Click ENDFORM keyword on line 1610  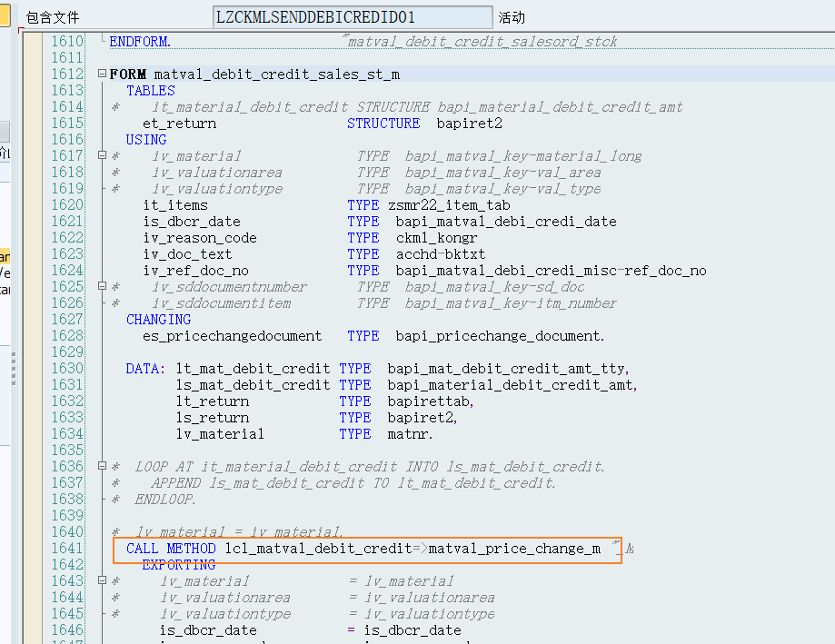140,42
